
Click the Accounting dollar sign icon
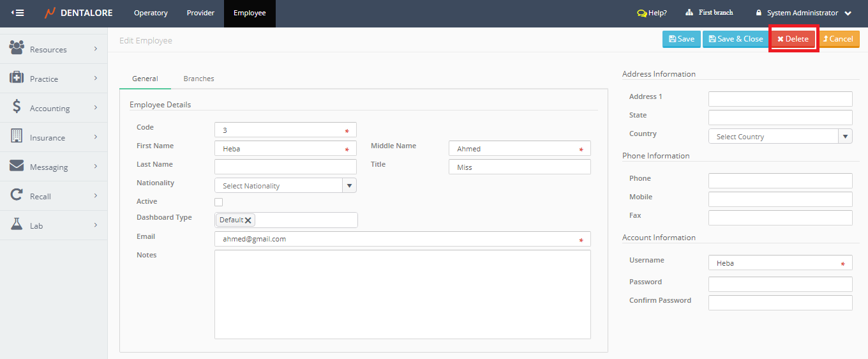pyautogui.click(x=17, y=107)
